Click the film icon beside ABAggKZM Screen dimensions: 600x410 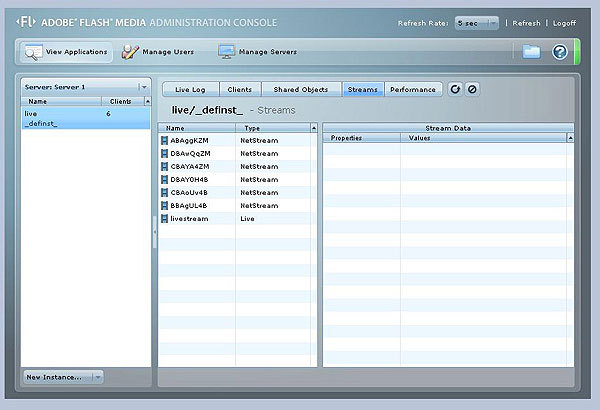point(164,140)
